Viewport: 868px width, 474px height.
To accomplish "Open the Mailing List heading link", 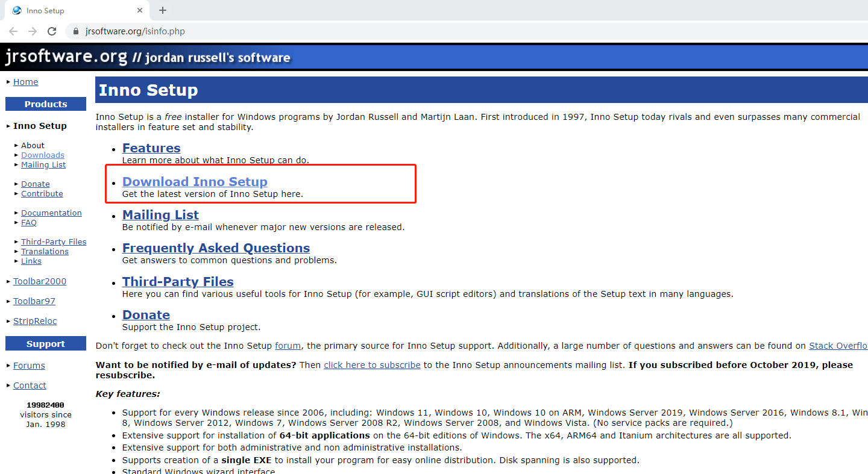I will 160,215.
